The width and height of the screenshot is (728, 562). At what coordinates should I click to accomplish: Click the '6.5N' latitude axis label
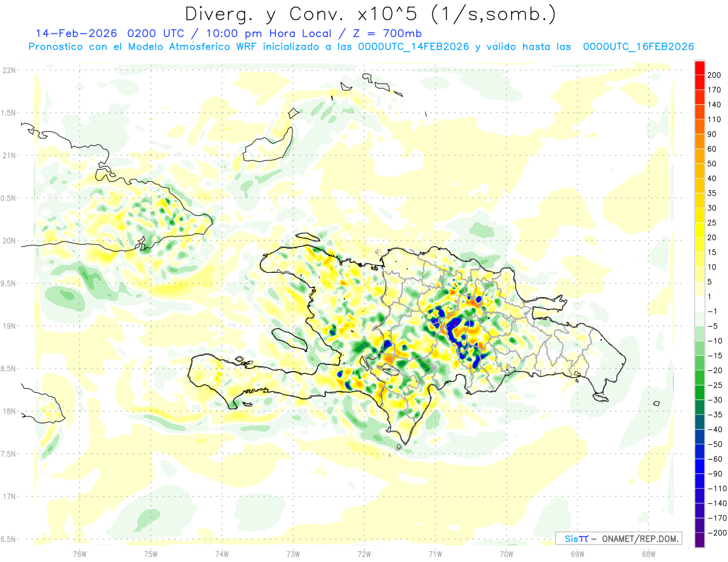coord(9,539)
